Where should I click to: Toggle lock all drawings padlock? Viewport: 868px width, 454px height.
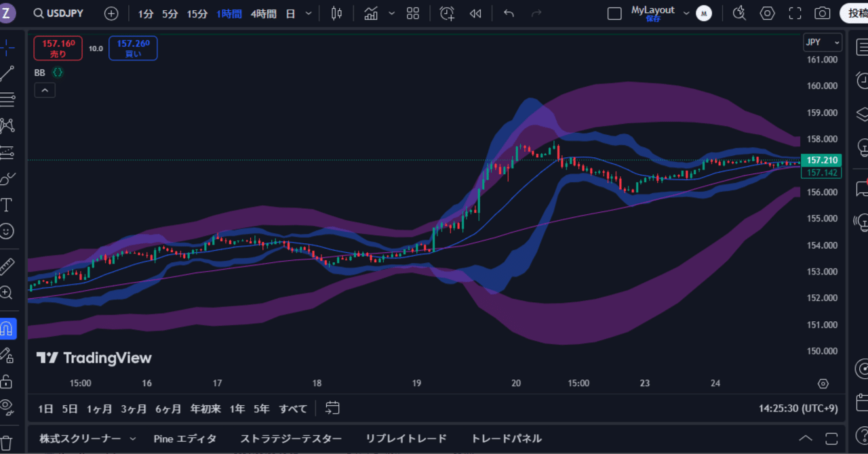(x=7, y=381)
